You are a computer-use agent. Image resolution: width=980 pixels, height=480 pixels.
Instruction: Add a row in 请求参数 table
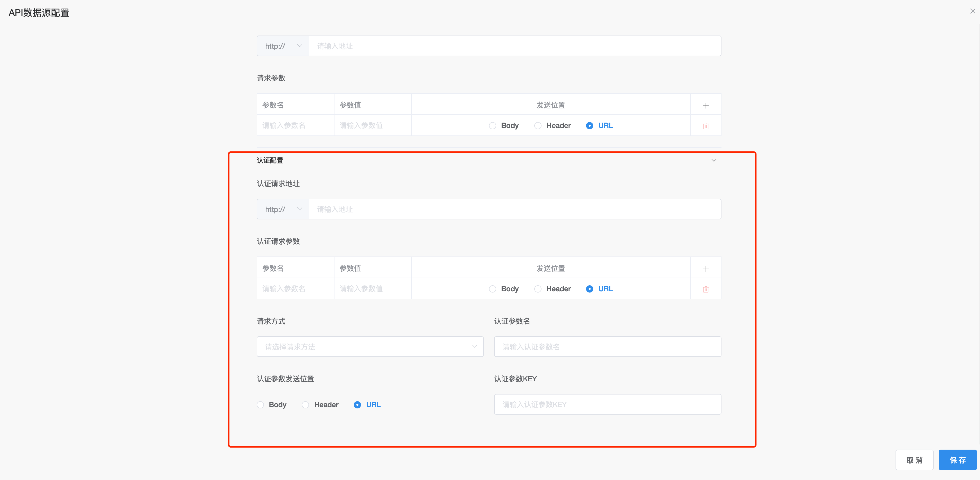[706, 105]
